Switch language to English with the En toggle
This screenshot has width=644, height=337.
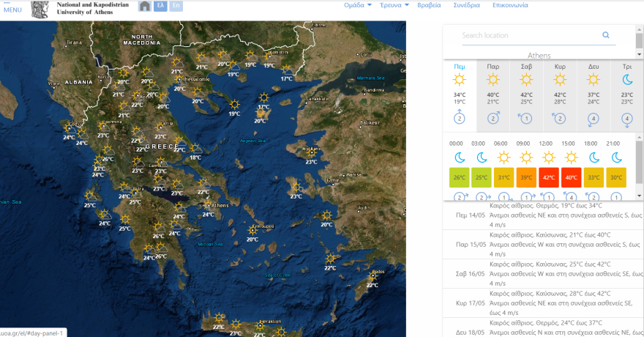176,6
